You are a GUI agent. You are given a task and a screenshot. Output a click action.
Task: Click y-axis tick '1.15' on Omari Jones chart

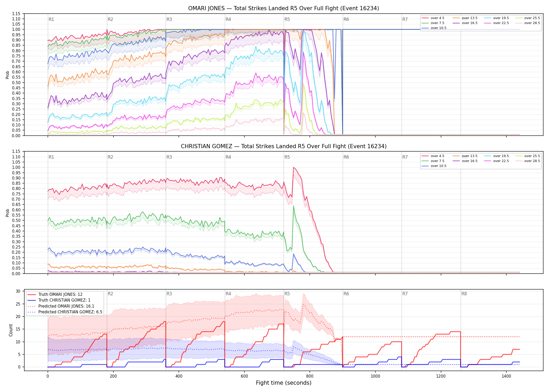(16, 14)
